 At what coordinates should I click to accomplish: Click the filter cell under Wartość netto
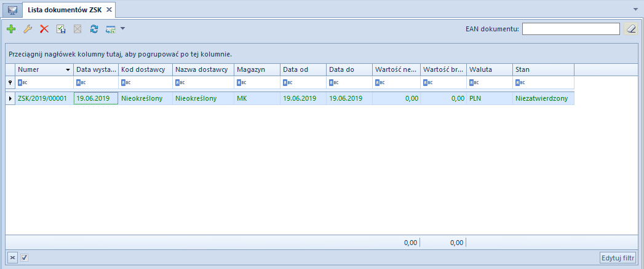(397, 82)
